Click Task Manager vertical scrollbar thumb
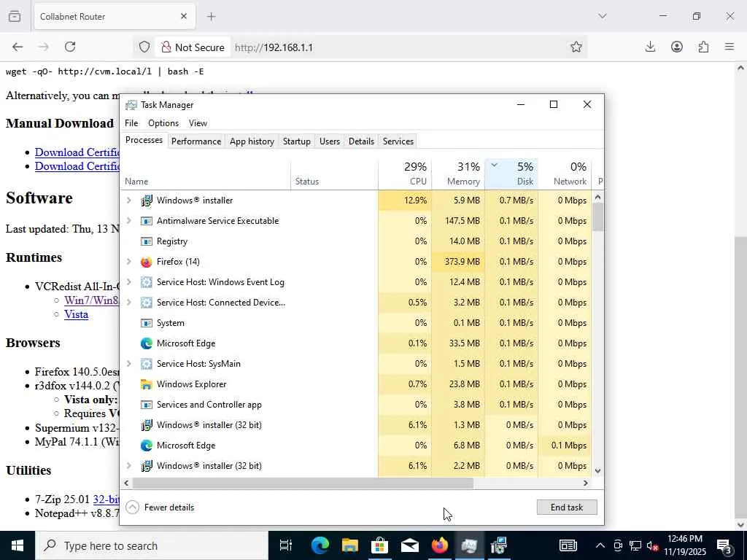Screen dimensions: 747x560 598,217
